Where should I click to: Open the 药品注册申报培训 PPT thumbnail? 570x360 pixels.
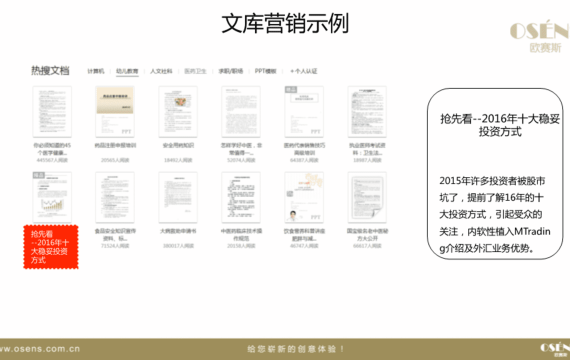pos(115,112)
